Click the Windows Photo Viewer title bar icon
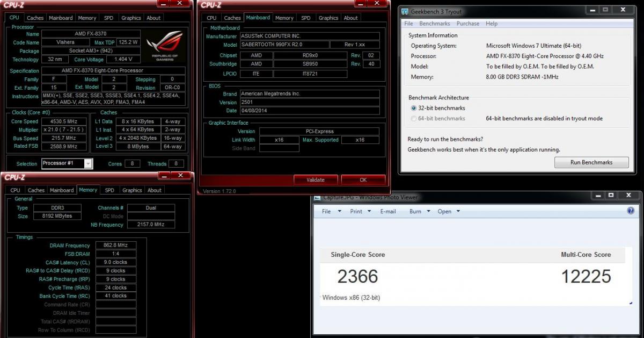Viewport: 644px width, 338px height. pyautogui.click(x=317, y=197)
